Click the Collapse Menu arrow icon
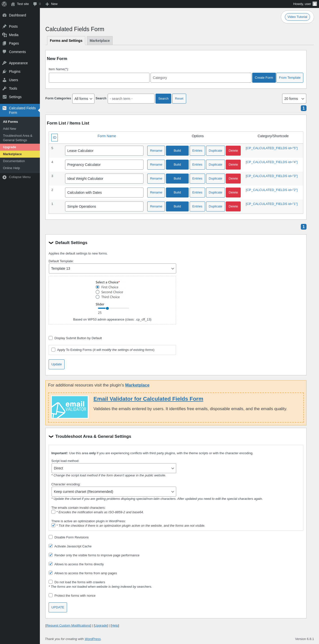The width and height of the screenshot is (319, 644). pos(4,177)
